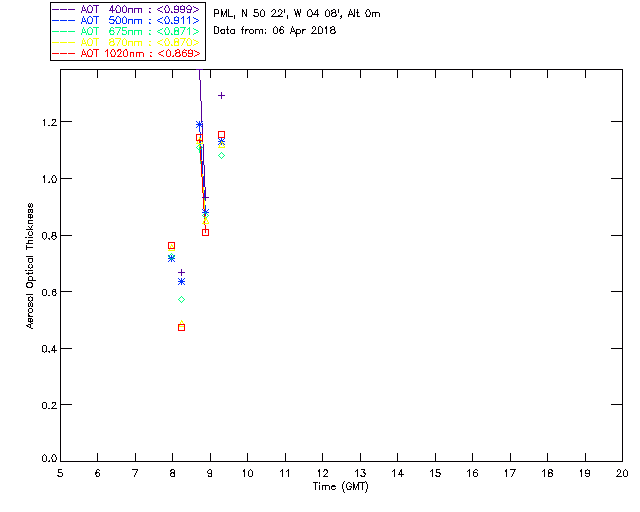Click the green diamond marker near 0.57
Viewport: 640px width, 512px height.
click(x=182, y=300)
